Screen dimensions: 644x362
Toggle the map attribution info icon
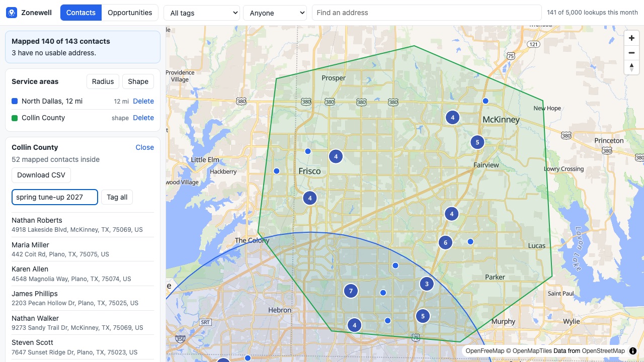[x=633, y=351]
